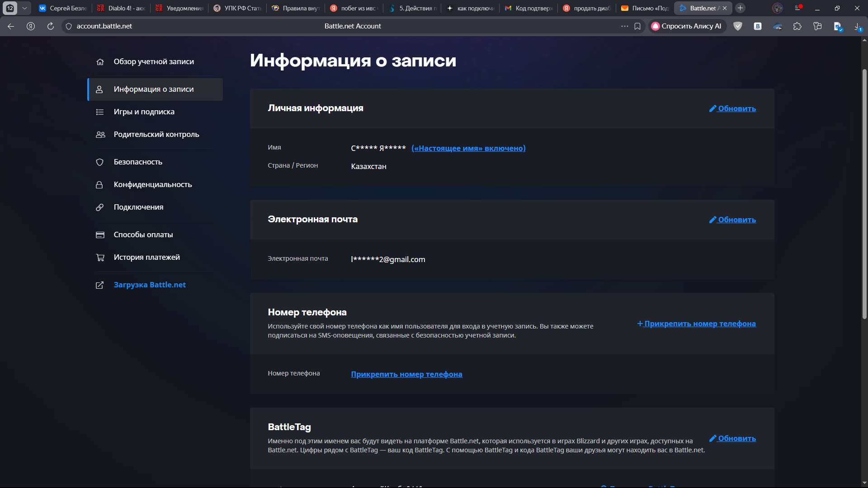Click Спросить Алису AI button
The height and width of the screenshot is (488, 868).
(687, 26)
